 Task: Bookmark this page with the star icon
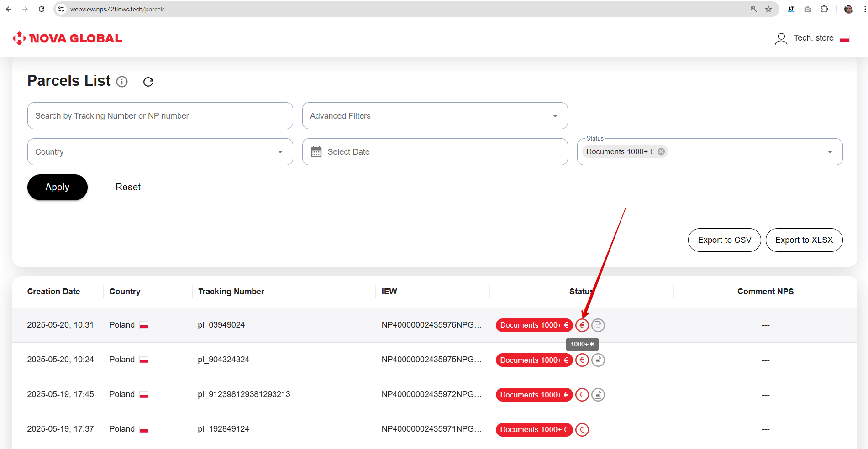(x=768, y=9)
